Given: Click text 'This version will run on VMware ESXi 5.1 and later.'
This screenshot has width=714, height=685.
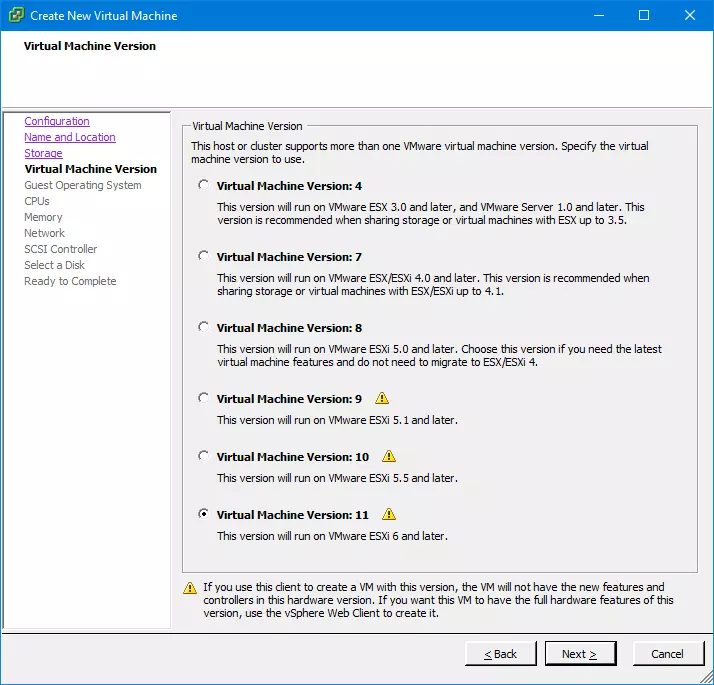Looking at the screenshot, I should tap(337, 420).
